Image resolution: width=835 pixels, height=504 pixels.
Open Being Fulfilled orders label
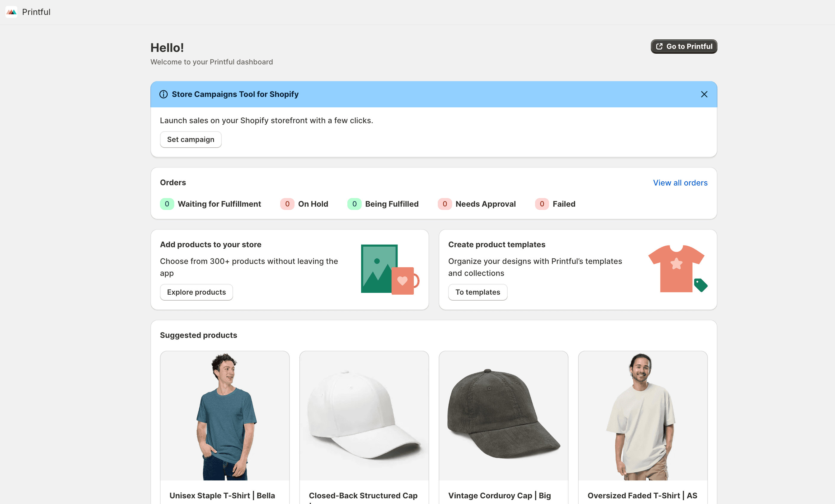coord(392,204)
